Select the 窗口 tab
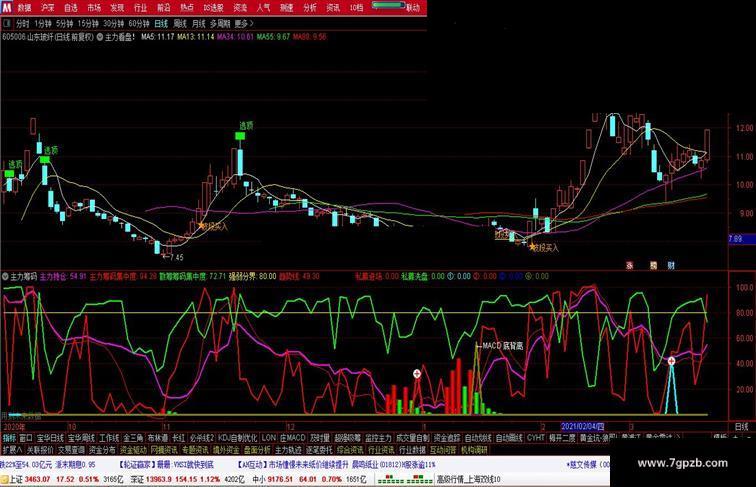The height and width of the screenshot is (487, 756). (x=26, y=438)
